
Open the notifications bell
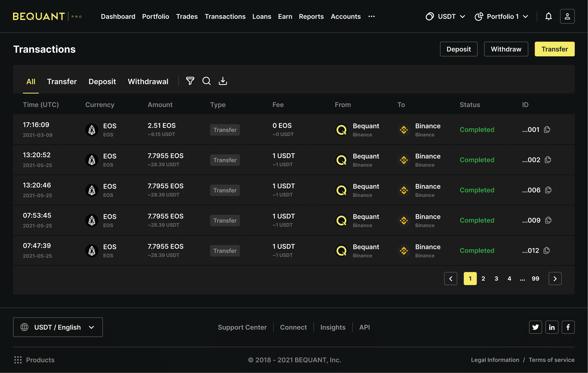tap(548, 16)
